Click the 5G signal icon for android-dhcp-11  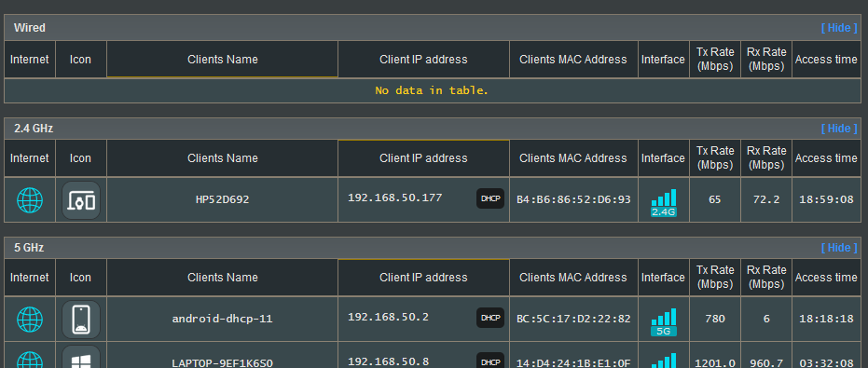(x=663, y=322)
